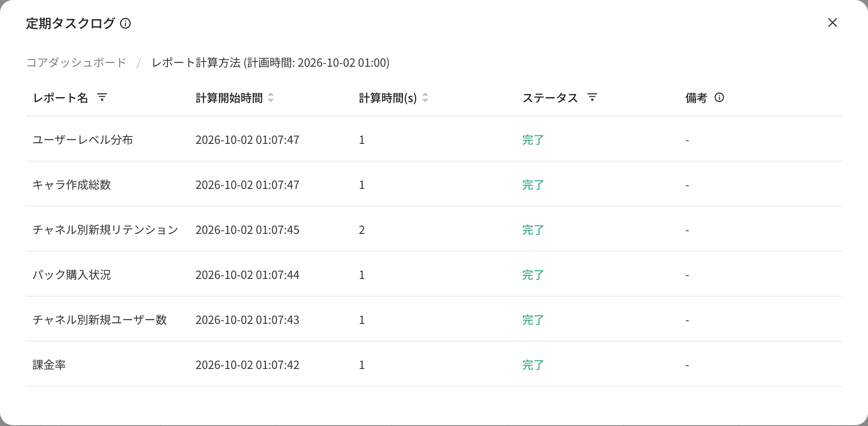Click calculation time of 課金率 row
This screenshot has height=426, width=868.
pyautogui.click(x=362, y=365)
